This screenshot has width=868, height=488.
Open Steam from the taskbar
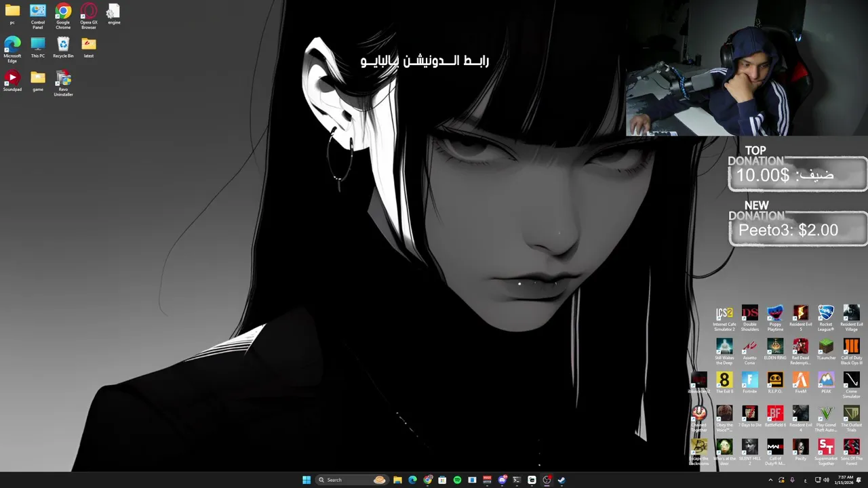point(561,480)
